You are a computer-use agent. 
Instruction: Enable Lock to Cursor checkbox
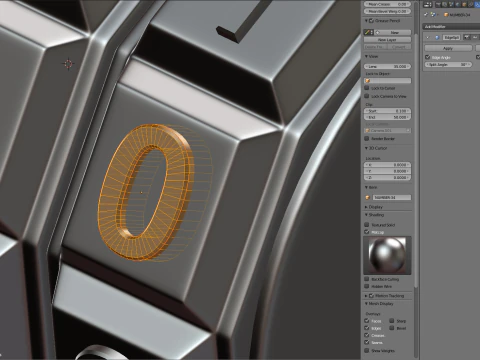coord(367,88)
